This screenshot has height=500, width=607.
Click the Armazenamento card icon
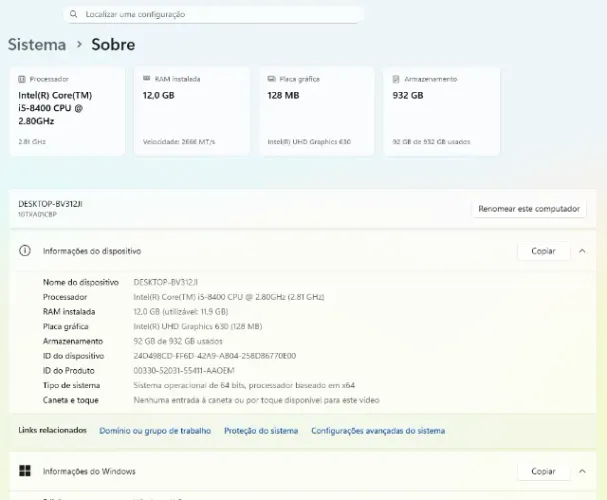tap(396, 79)
